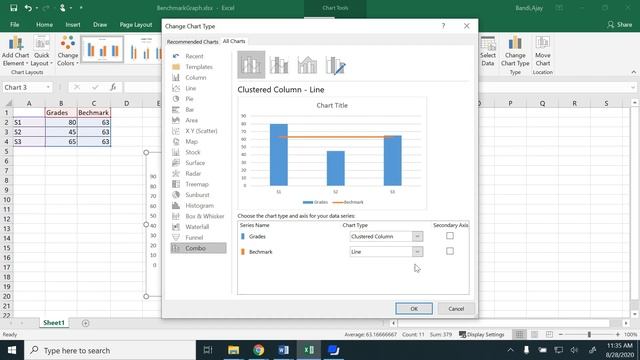Collapse the ribbon with the chevron
The height and width of the screenshot is (360, 640).
[x=633, y=72]
